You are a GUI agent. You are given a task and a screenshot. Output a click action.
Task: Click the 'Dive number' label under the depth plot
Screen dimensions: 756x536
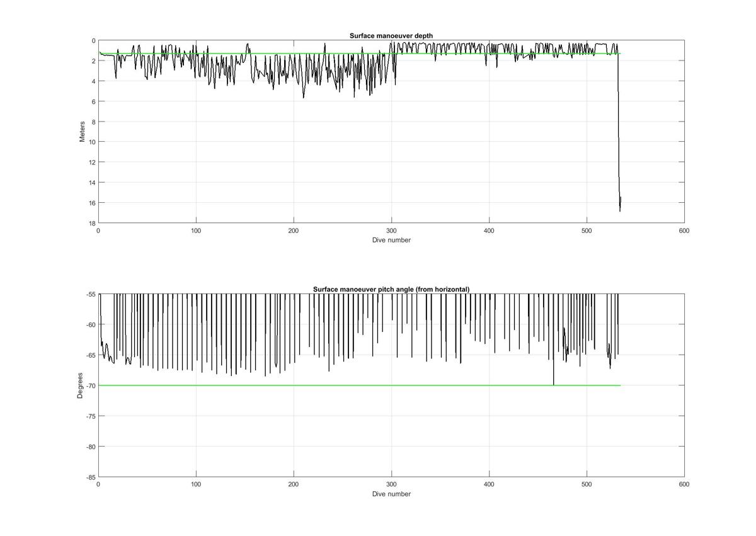391,240
